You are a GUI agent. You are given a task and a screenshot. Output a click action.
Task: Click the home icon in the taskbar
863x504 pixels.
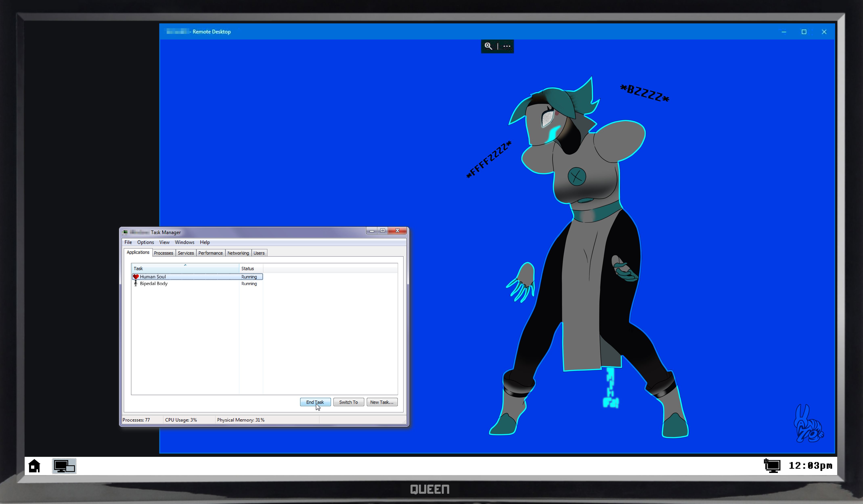pyautogui.click(x=34, y=466)
